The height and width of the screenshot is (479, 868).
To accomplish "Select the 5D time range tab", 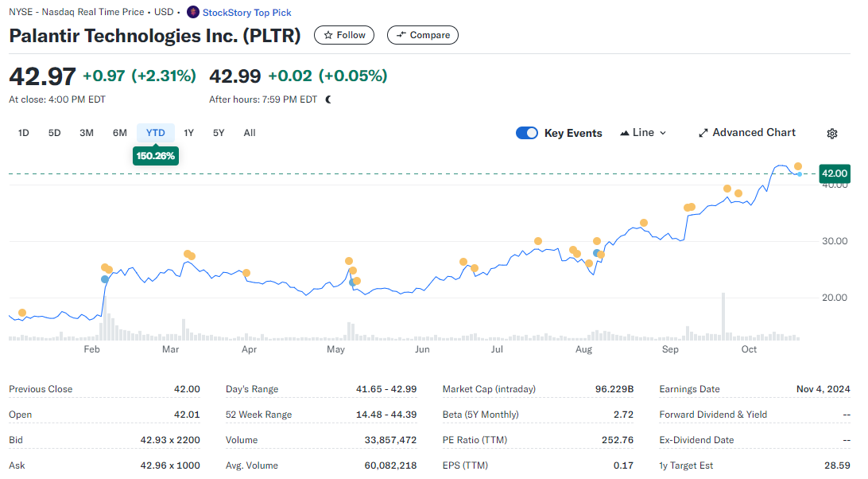I will 54,133.
